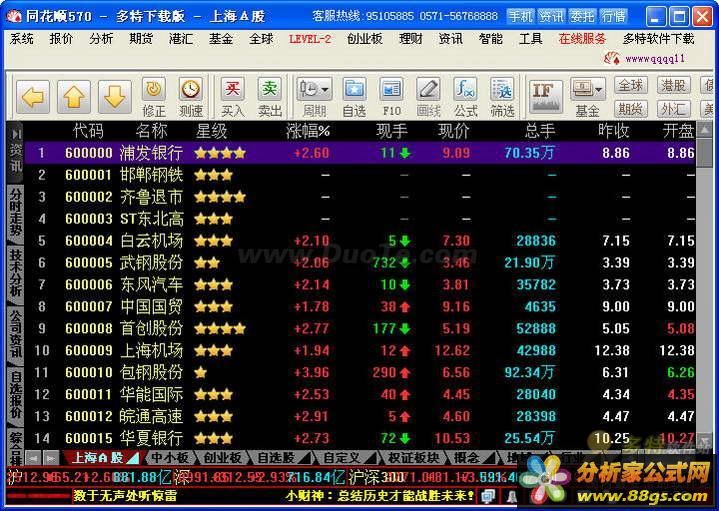
Task: Open the 期货 menu in menu bar
Action: (141, 39)
